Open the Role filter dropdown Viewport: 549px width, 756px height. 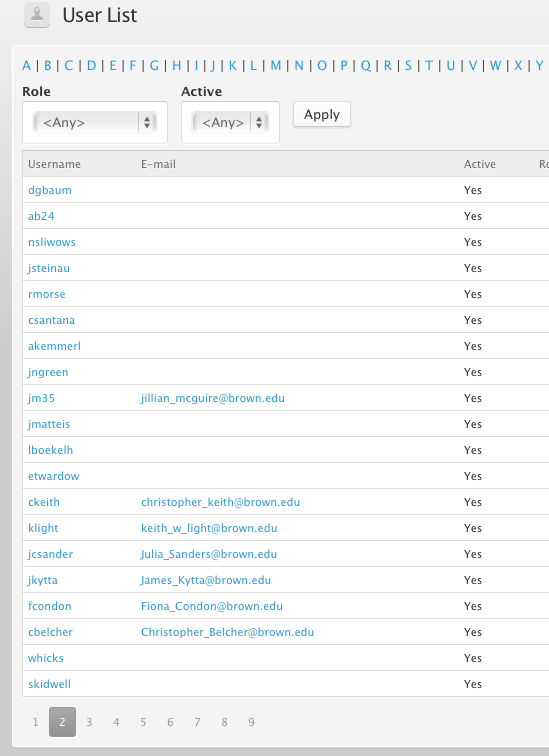pos(95,122)
